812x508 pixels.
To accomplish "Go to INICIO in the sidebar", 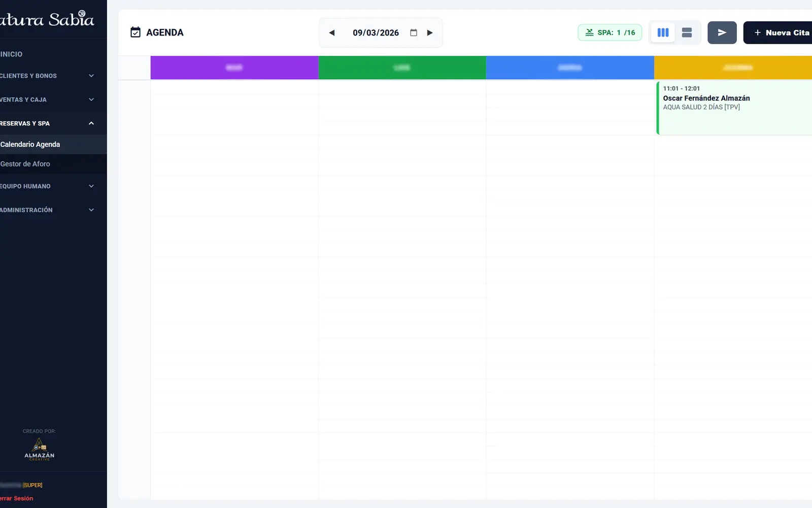I will [x=11, y=54].
